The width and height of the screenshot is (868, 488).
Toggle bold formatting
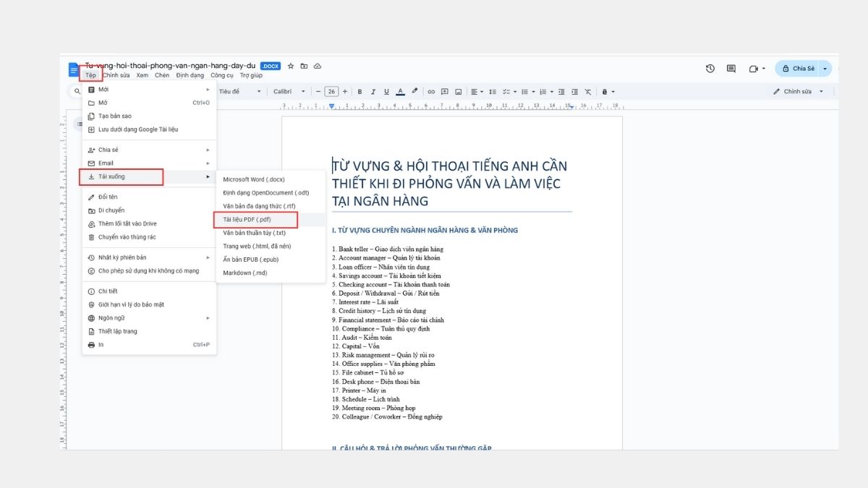point(359,92)
